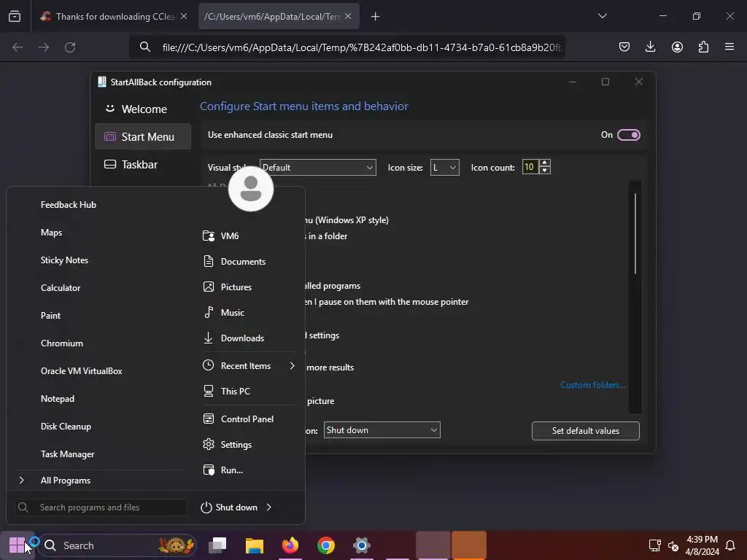Click the muted volume tray icon
The height and width of the screenshot is (560, 747).
click(673, 545)
